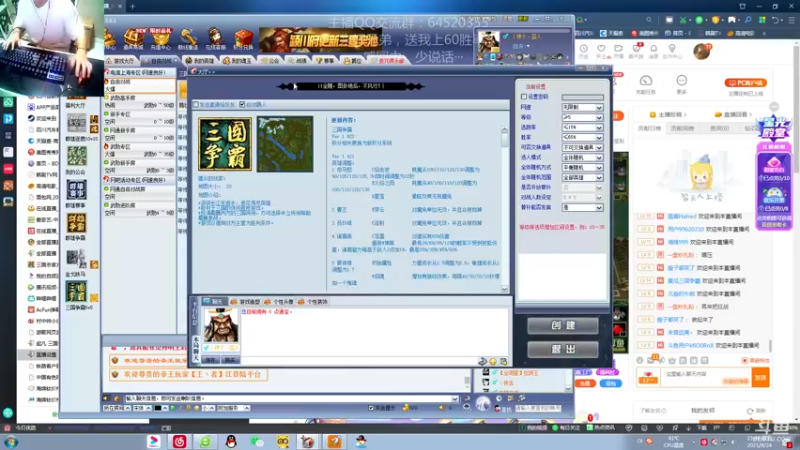Open the 个性头像 tab
The height and width of the screenshot is (450, 800).
[279, 302]
